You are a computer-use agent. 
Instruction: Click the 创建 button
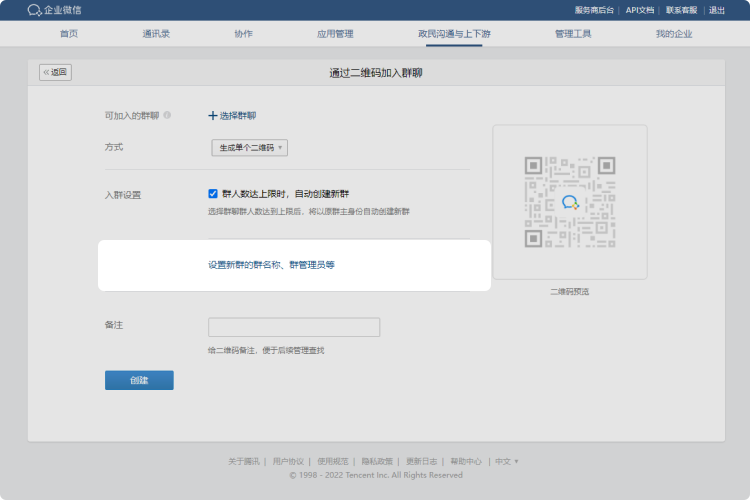pos(139,380)
